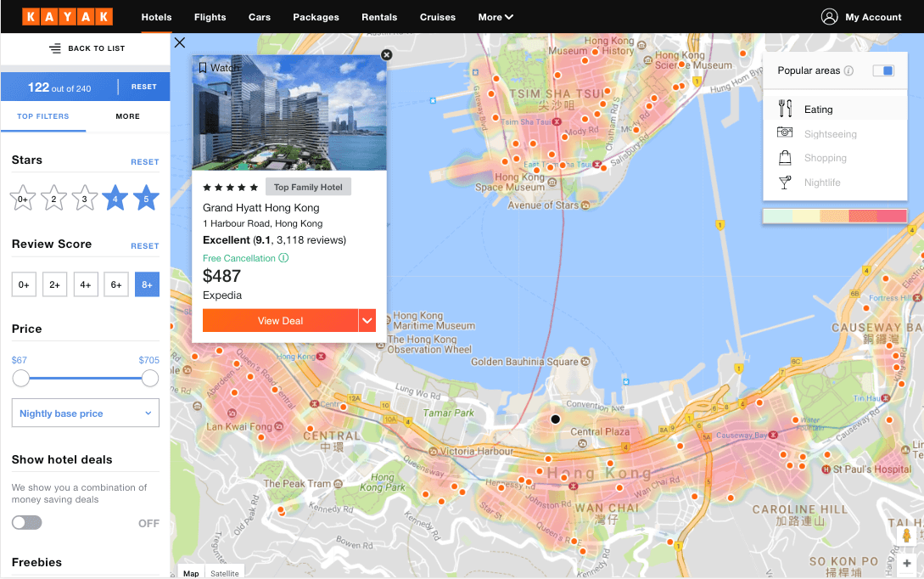Click the Sightseeing camera icon
Screen dimensions: 924x579
pyautogui.click(x=786, y=133)
